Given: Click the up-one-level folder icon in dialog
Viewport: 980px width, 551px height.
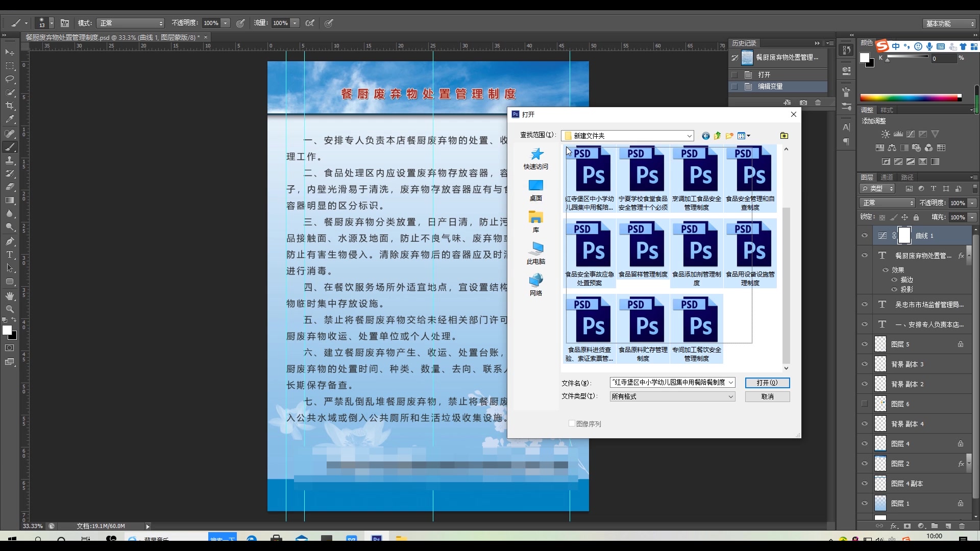Looking at the screenshot, I should (x=718, y=136).
